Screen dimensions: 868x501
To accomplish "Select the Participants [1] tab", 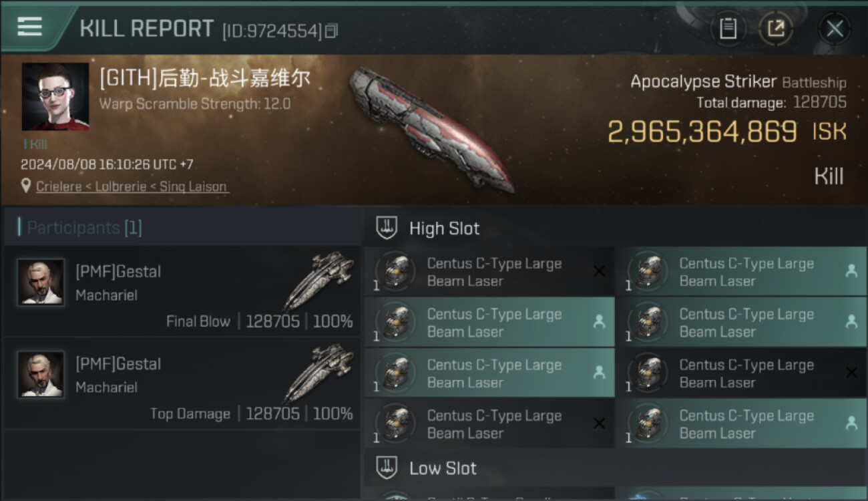I will click(84, 228).
